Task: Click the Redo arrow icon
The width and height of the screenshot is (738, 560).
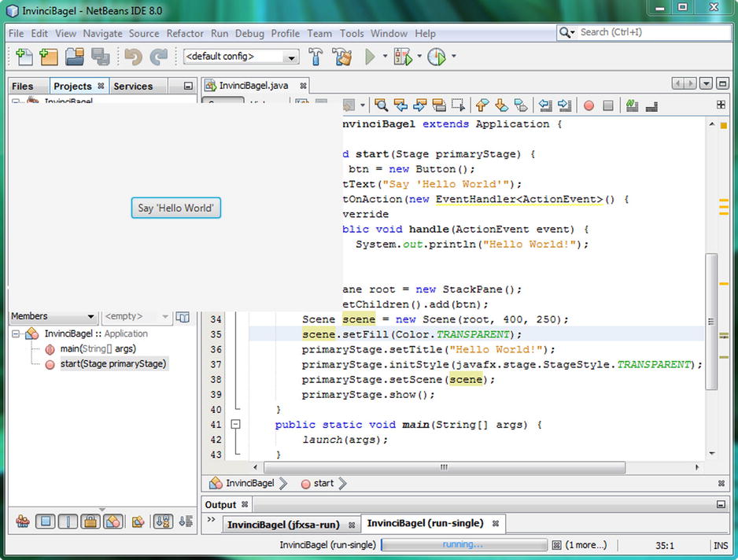Action: coord(159,57)
